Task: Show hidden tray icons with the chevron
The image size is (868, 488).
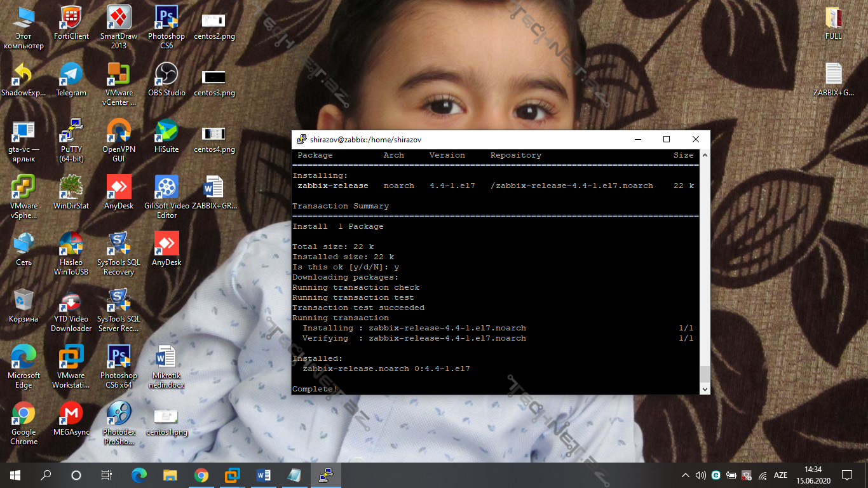Action: (685, 475)
